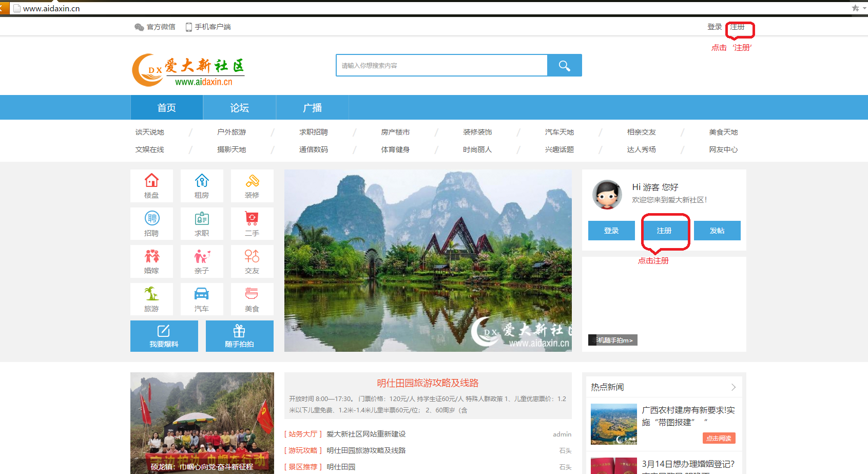This screenshot has height=474, width=868.
Task: Open the 户外旅游 category link
Action: pyautogui.click(x=232, y=132)
